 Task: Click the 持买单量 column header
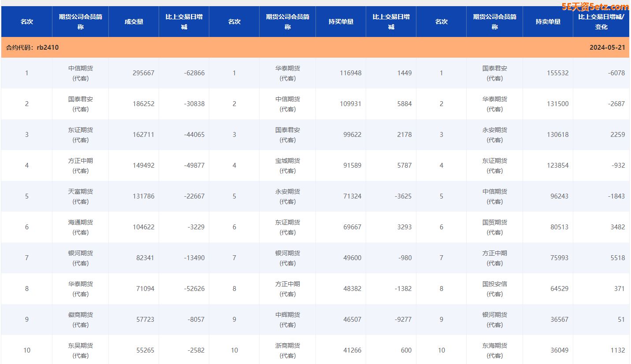point(341,22)
